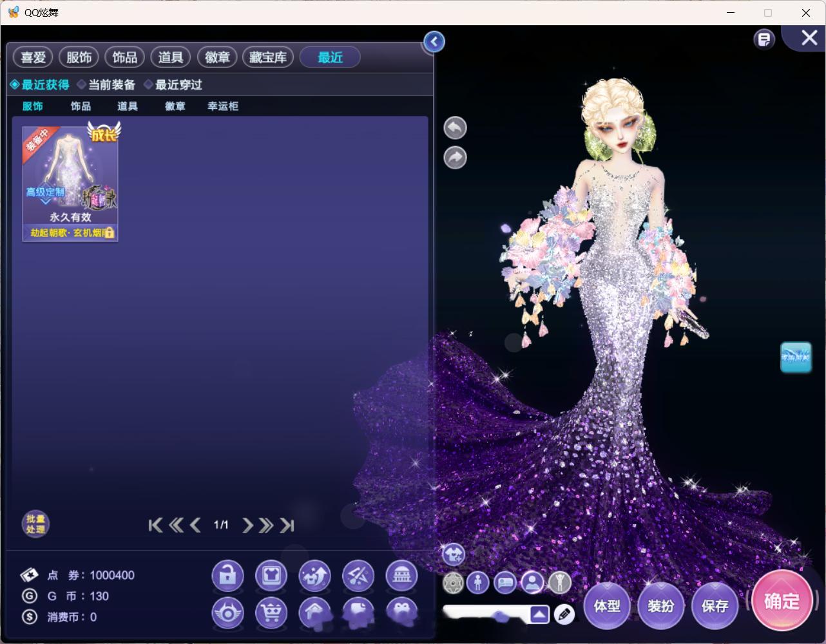Click the teal floating badge on right edge
Image resolution: width=826 pixels, height=644 pixels.
796,357
